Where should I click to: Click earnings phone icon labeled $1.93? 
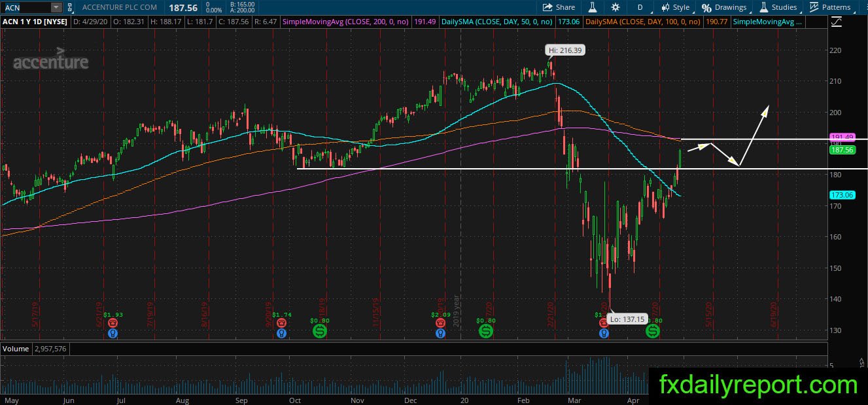click(113, 323)
